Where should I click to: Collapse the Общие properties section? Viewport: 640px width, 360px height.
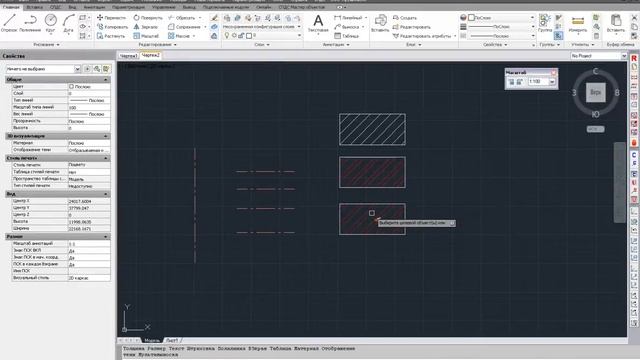pyautogui.click(x=106, y=80)
